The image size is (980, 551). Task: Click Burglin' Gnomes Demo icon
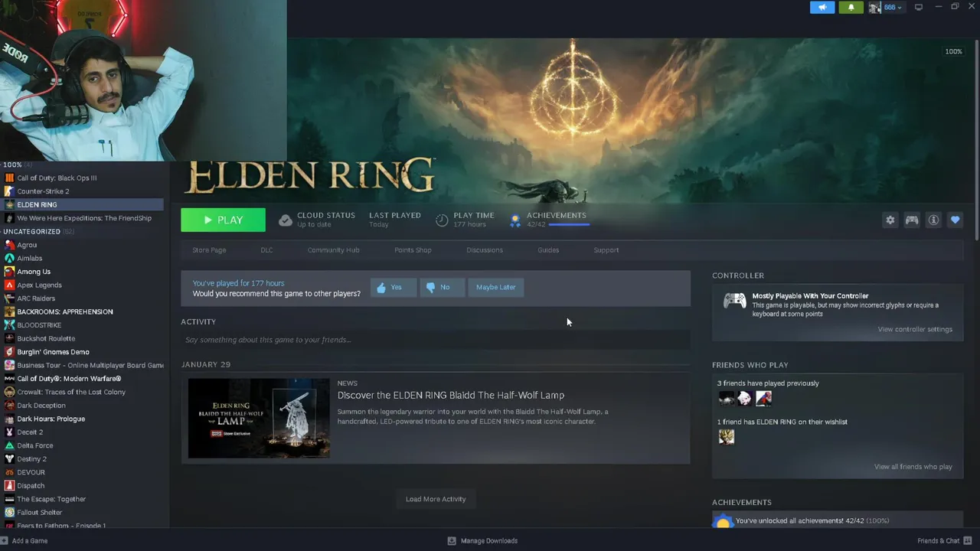click(9, 352)
